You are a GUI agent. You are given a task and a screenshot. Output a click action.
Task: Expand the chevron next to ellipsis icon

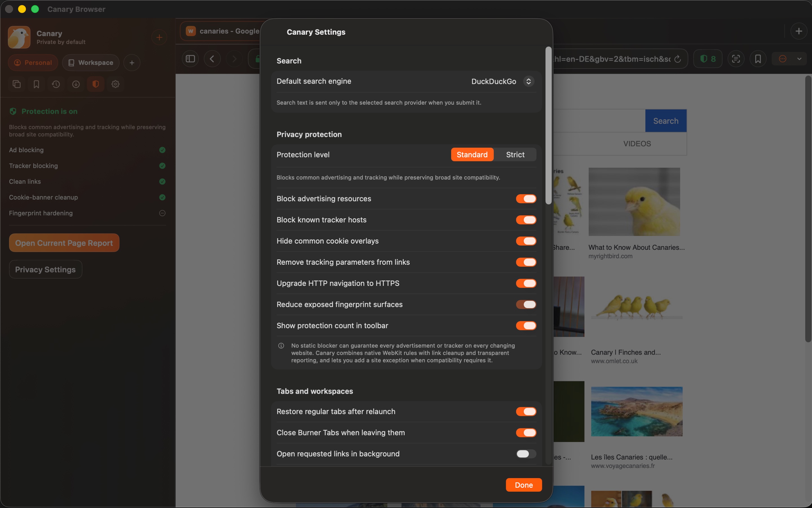tap(799, 59)
